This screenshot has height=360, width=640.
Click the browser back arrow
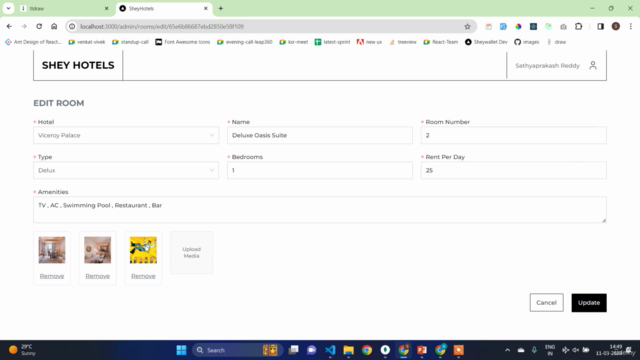pos(9,27)
